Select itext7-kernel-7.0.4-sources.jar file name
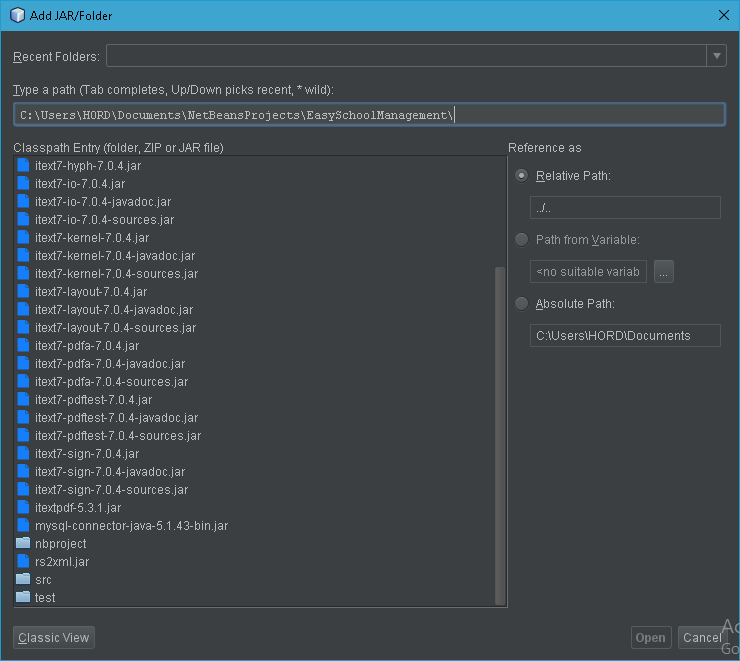The width and height of the screenshot is (740, 661). coord(116,274)
